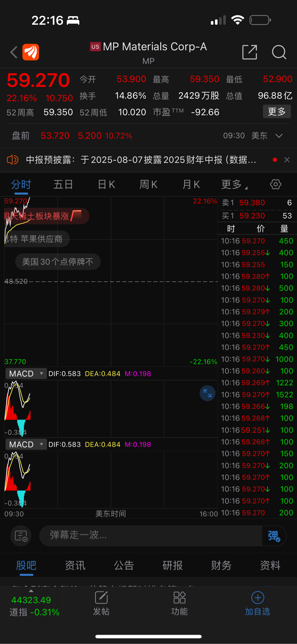Viewport: 297px width, 644px height.
Task: Tap the 总值 96.88亿 value
Action: [275, 96]
